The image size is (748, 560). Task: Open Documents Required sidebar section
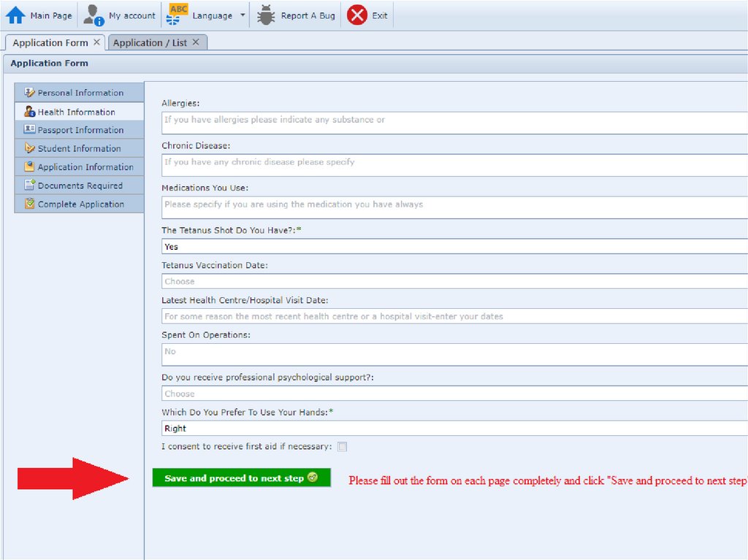click(80, 185)
